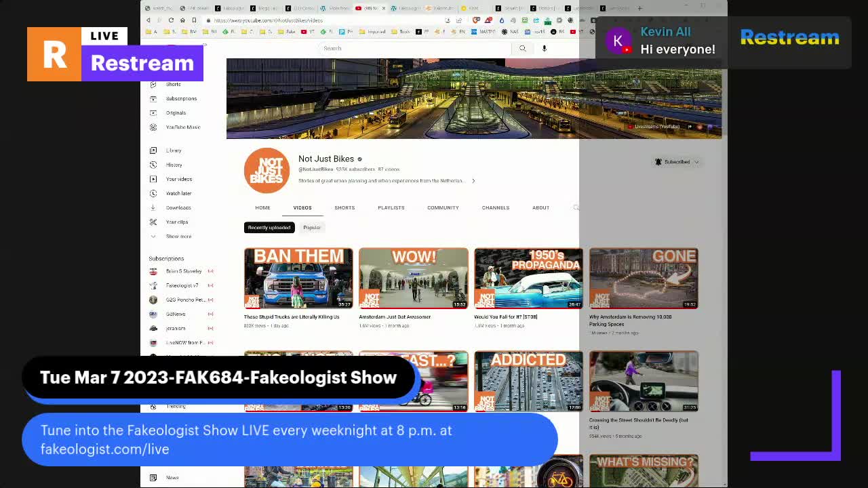Switch to the VIDEOS channel tab
This screenshot has width=868, height=488.
302,207
